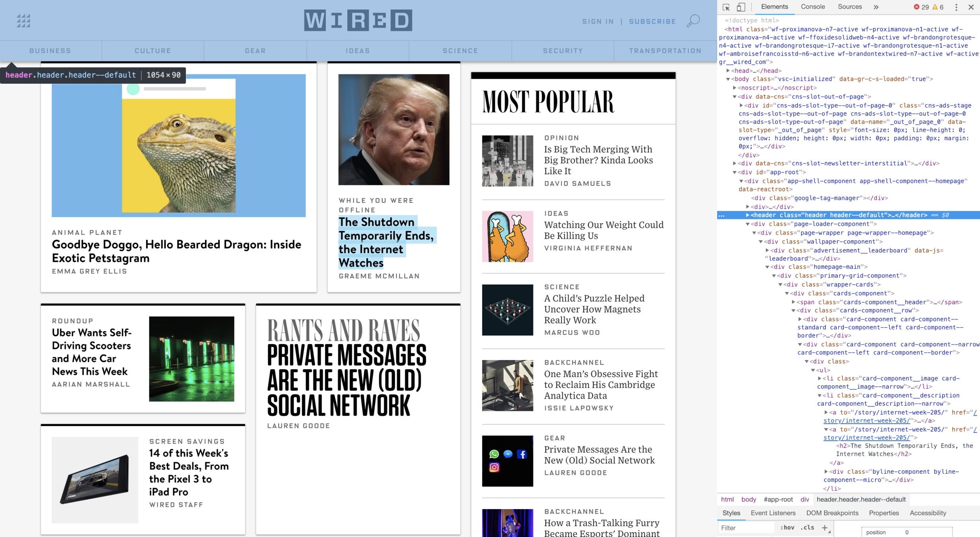Open the SECURITY section
This screenshot has height=537, width=980.
[x=563, y=51]
